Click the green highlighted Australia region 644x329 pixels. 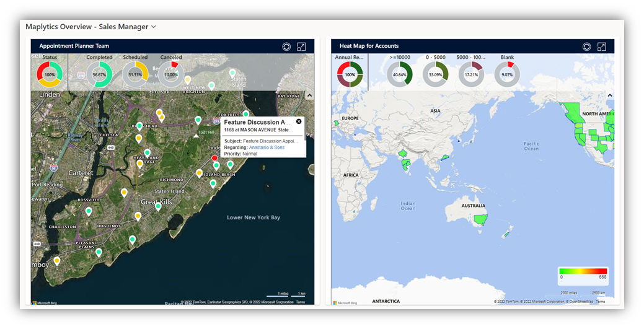pos(480,219)
